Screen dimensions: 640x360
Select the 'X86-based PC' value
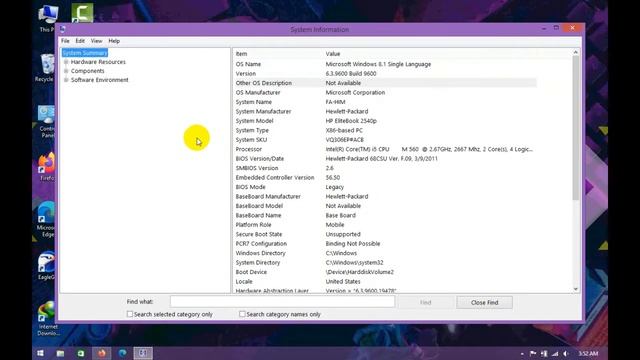[x=344, y=130]
